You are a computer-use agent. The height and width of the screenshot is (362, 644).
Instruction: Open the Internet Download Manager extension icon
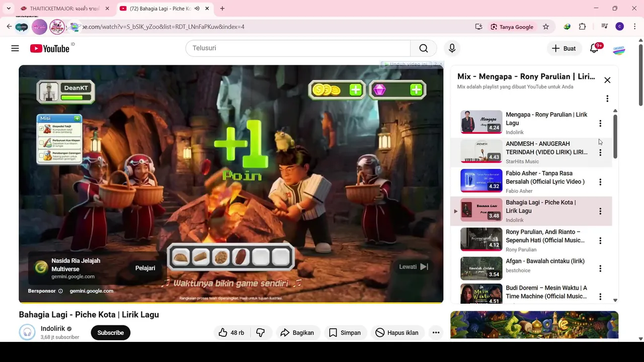[567, 27]
